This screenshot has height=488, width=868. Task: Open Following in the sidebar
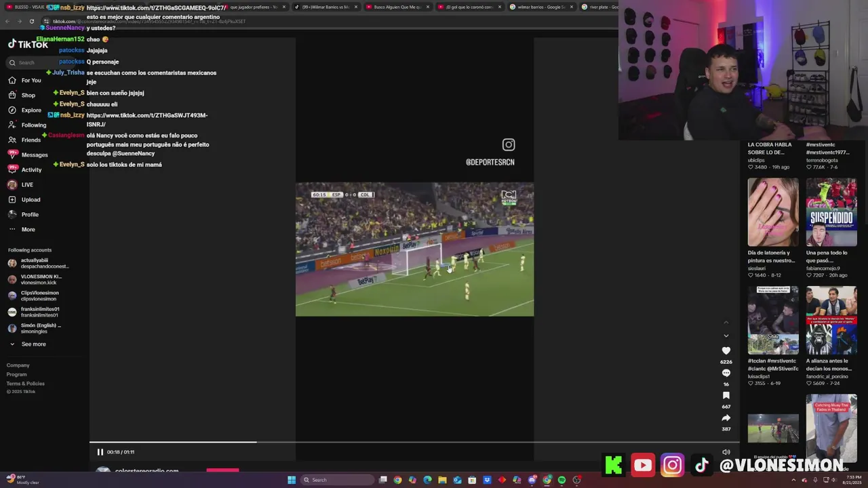(28, 125)
